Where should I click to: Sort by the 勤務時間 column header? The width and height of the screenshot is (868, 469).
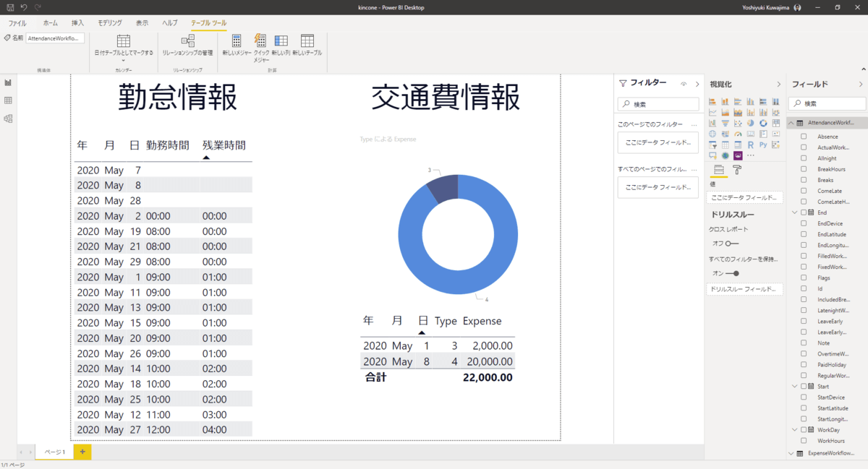167,145
